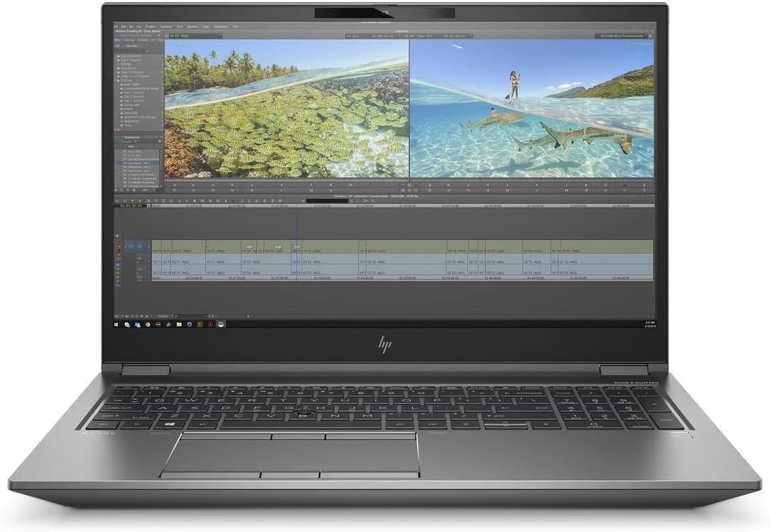This screenshot has width=770, height=532.
Task: Expand the First Cut folder in the bin
Action: (114, 80)
